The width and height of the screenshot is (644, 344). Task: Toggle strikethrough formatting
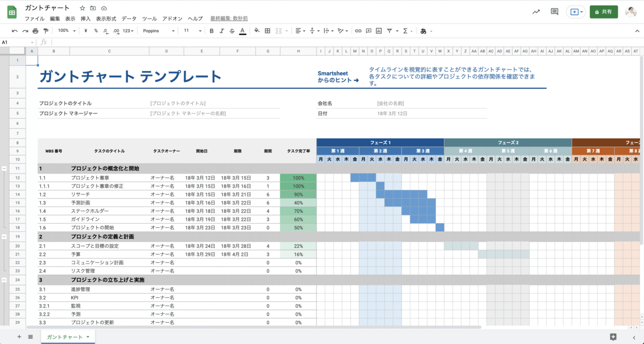232,31
